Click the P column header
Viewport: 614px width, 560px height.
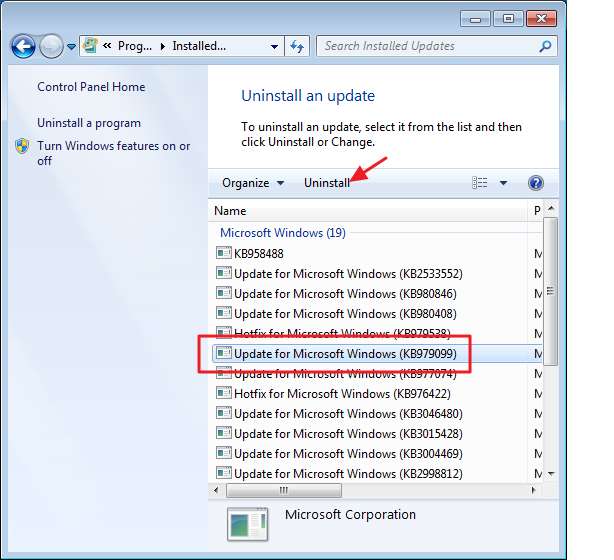536,211
